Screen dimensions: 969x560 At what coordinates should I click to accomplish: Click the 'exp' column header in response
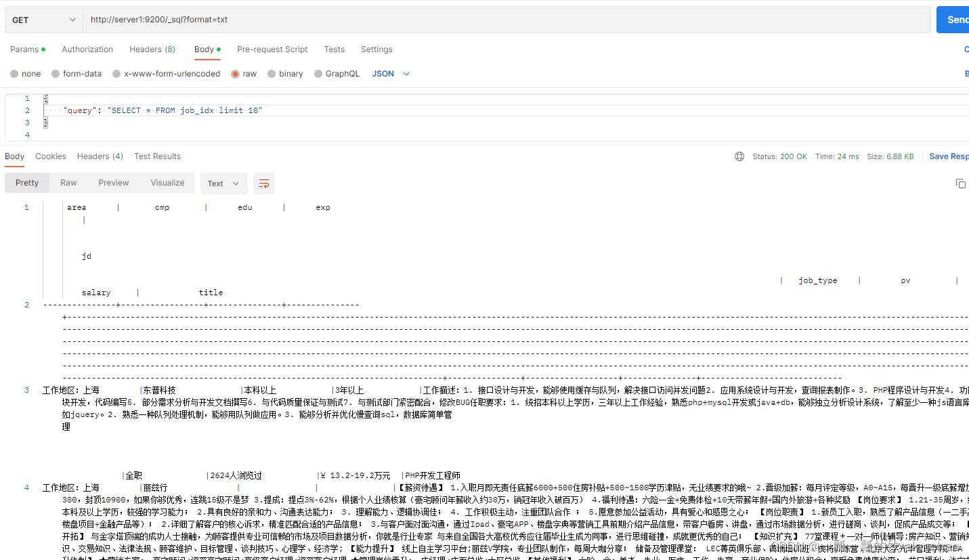tap(323, 207)
